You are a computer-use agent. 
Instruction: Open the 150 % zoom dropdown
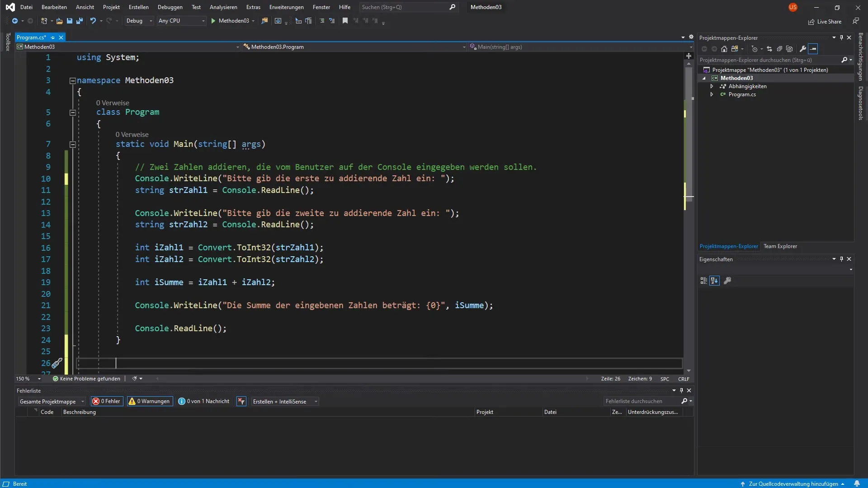click(28, 379)
